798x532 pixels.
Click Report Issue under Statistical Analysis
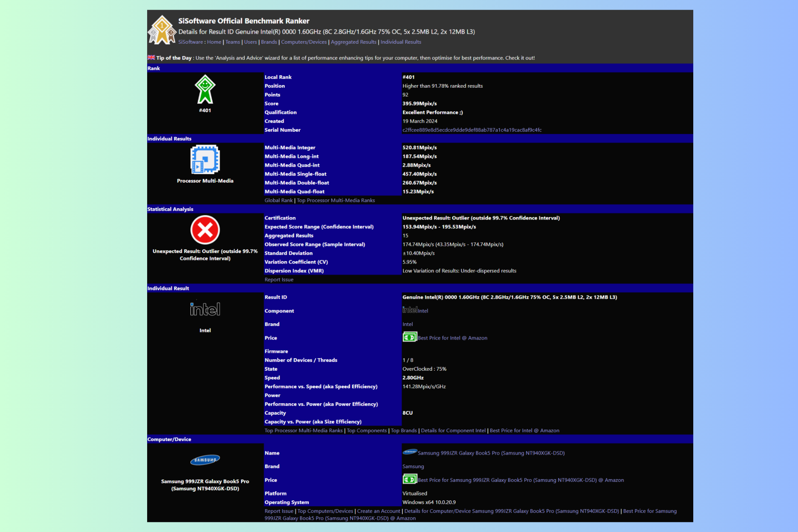click(279, 280)
